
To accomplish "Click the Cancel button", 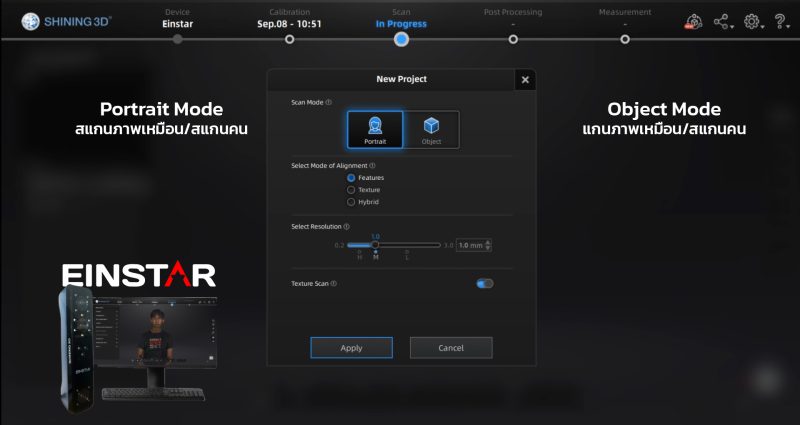I will (451, 348).
